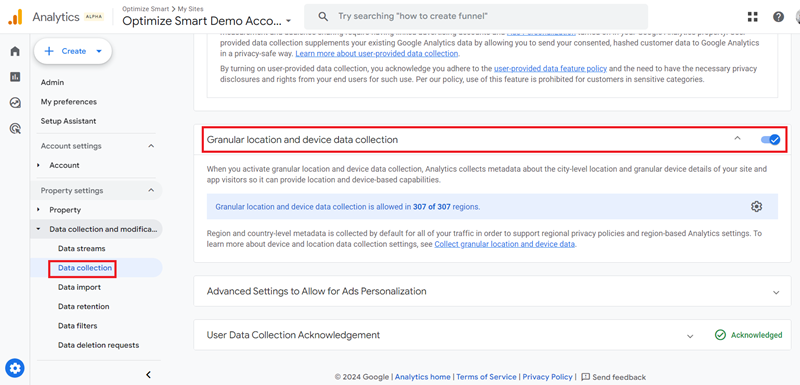Click the 307 of 307 regions text
This screenshot has height=385, width=800.
coord(446,207)
